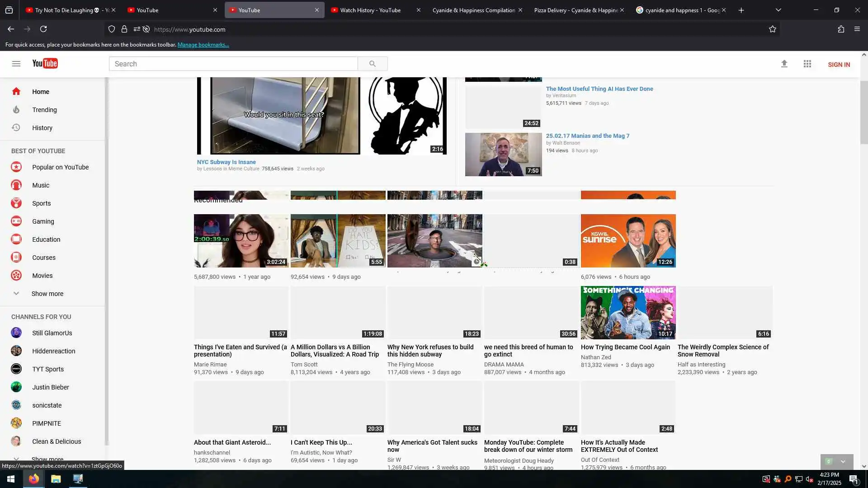Bookmark page with star icon
Screen dimensions: 868x488
tap(773, 29)
